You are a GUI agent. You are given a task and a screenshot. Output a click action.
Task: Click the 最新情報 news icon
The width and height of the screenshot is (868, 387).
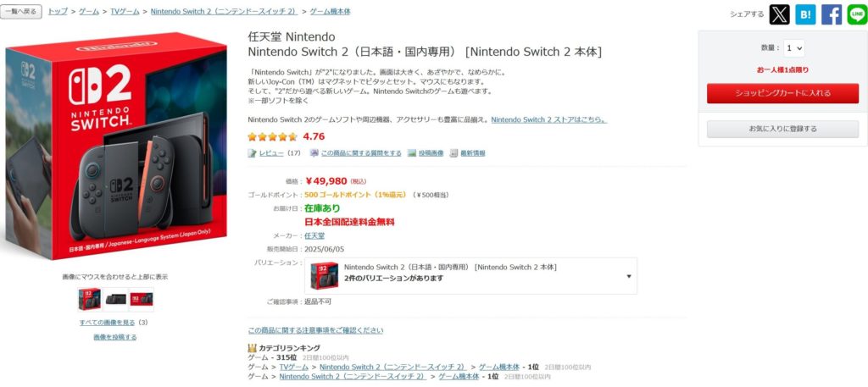coord(454,153)
